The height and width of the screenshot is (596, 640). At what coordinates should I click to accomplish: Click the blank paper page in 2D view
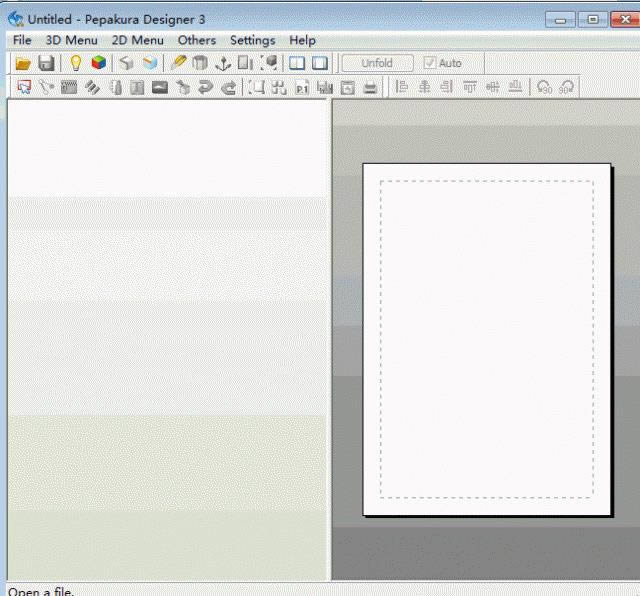click(x=486, y=339)
